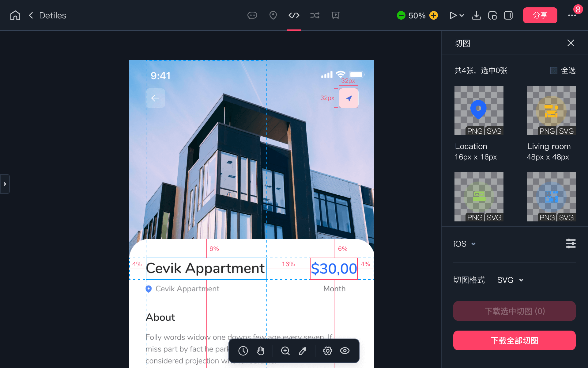Viewport: 588px width, 368px height.
Task: Open the 切图格式 SVG format dropdown
Action: pos(510,280)
